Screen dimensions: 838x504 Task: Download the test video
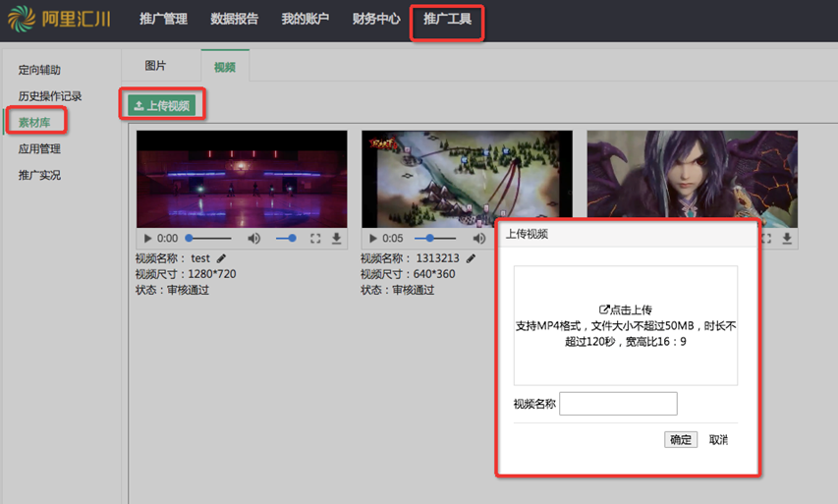pos(336,239)
